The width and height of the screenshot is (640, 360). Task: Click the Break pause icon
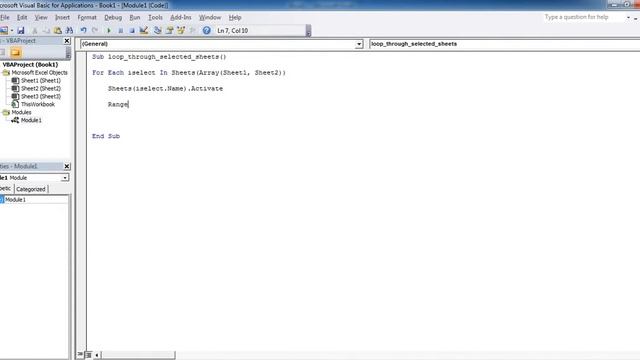click(x=120, y=31)
